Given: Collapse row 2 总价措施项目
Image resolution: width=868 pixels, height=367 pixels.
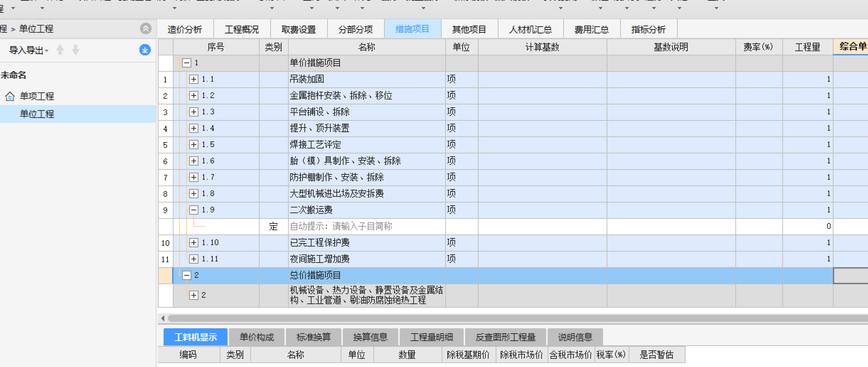Looking at the screenshot, I should click(x=187, y=275).
